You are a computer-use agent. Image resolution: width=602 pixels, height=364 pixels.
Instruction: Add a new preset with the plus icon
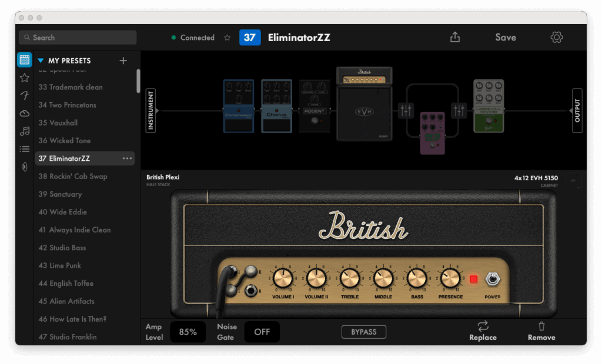123,60
